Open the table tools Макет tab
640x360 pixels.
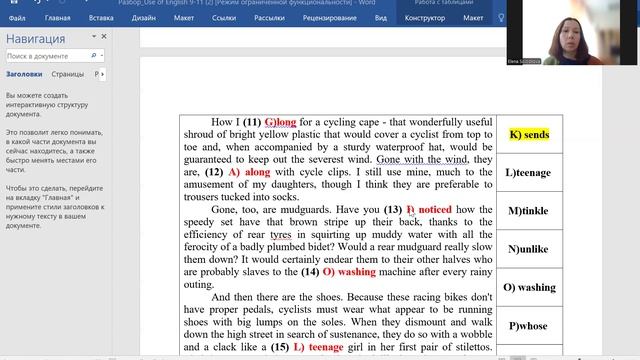pos(473,18)
